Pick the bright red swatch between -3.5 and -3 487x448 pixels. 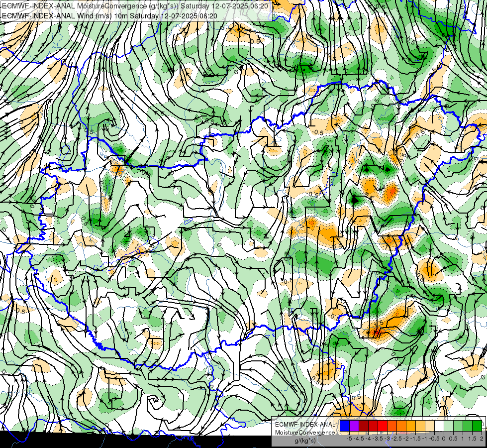pos(383,426)
